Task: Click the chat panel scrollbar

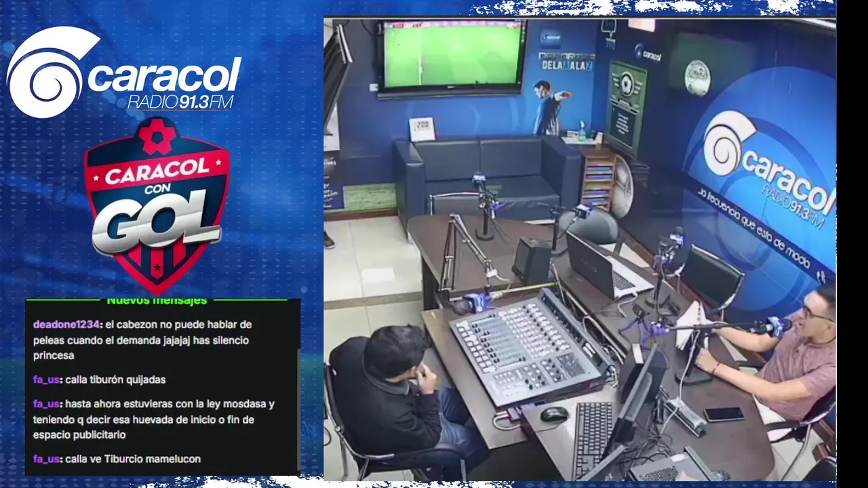Action: [298, 409]
